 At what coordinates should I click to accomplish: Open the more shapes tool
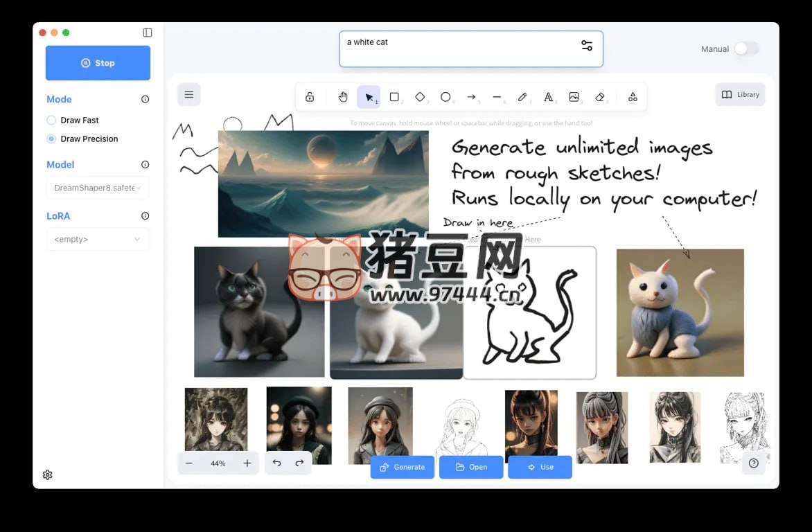click(x=633, y=97)
